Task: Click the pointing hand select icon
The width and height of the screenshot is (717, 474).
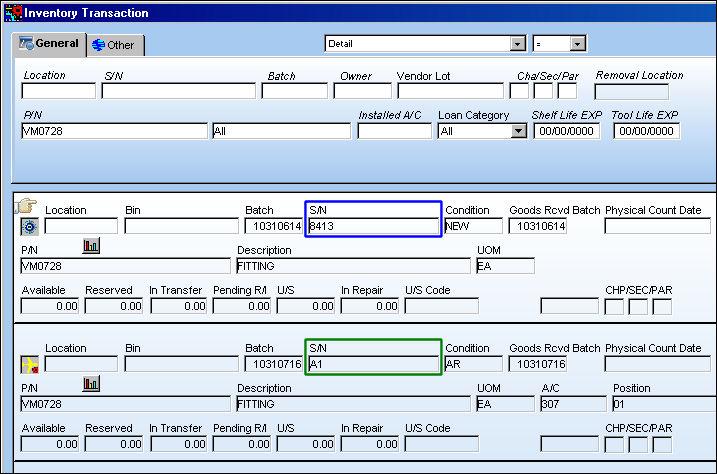Action: (26, 206)
